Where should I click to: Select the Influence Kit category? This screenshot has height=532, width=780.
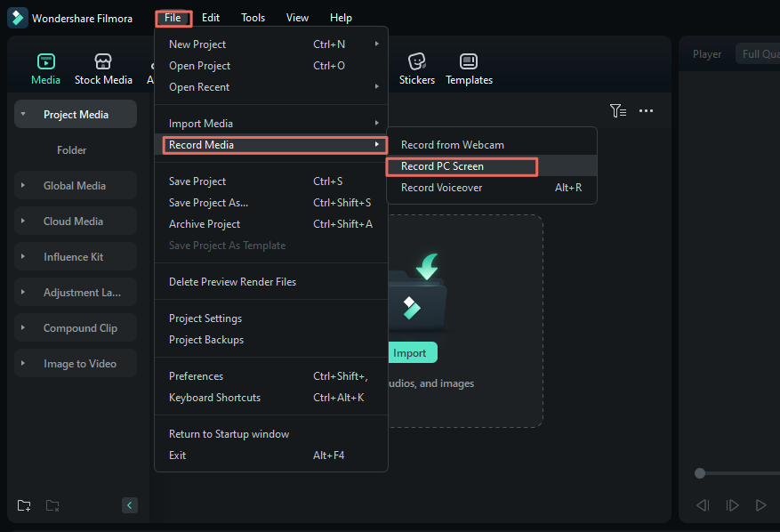click(x=76, y=256)
